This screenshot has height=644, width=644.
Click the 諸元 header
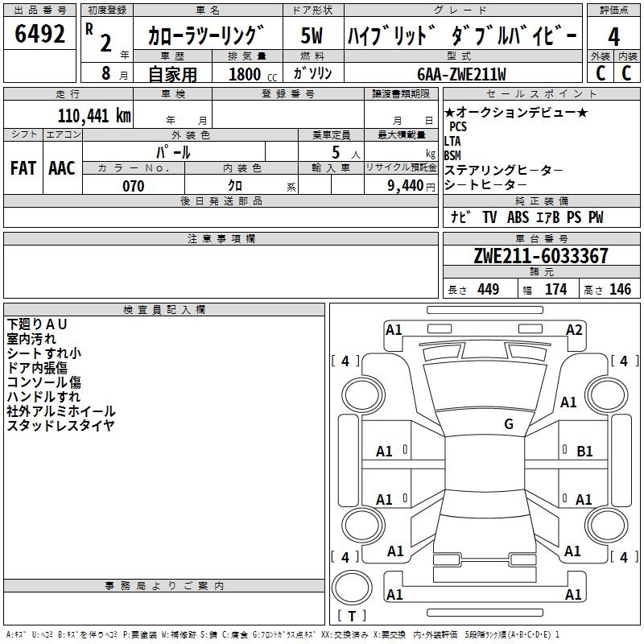coord(541,271)
